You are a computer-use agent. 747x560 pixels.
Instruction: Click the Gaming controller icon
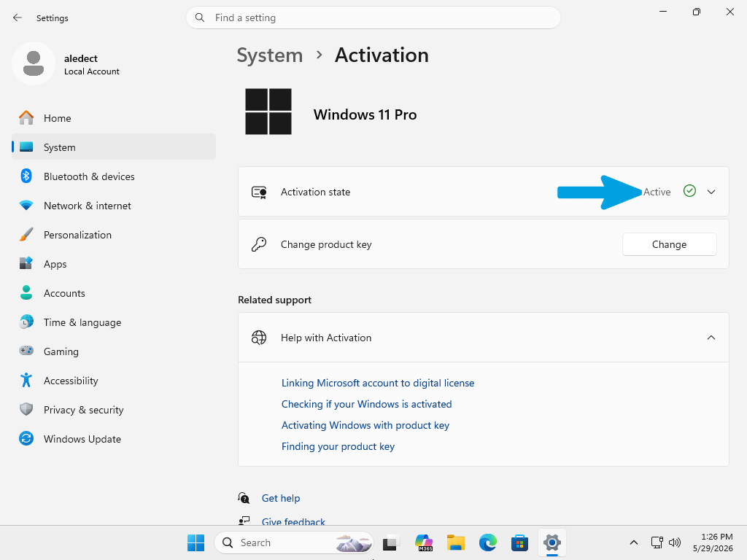pyautogui.click(x=26, y=351)
